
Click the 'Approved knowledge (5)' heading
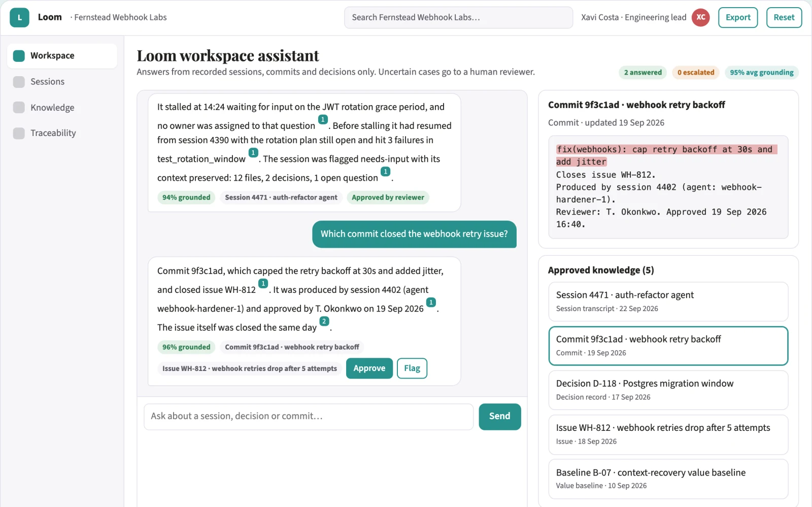coord(601,271)
